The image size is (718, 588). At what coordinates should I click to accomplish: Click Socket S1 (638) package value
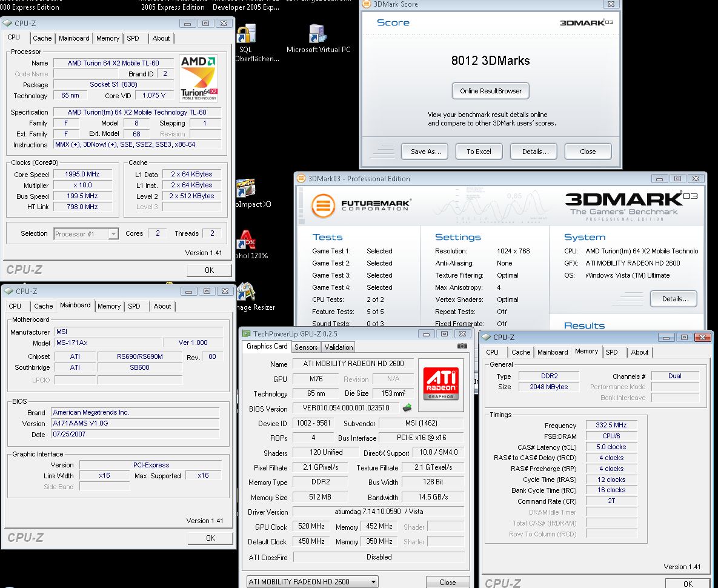click(x=113, y=84)
